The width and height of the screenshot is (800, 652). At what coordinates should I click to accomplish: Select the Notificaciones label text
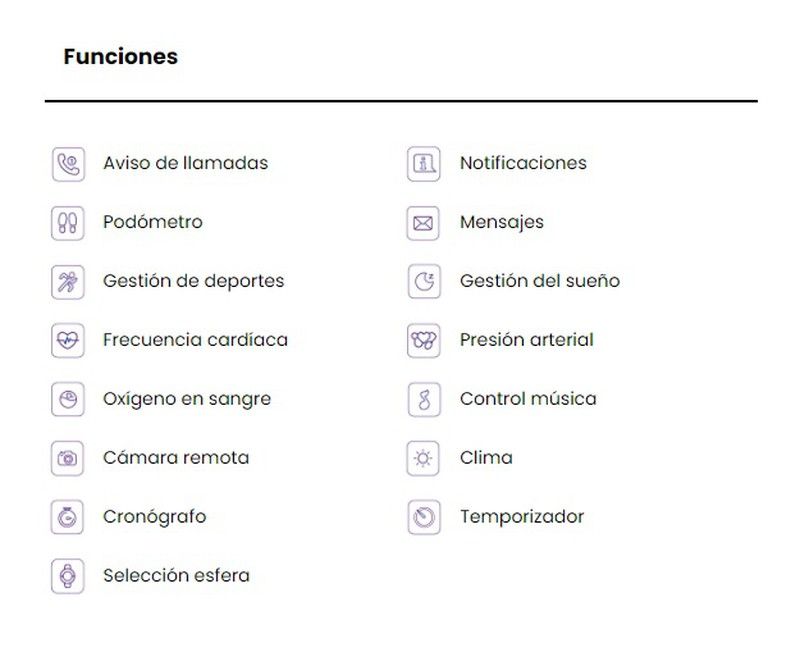523,163
